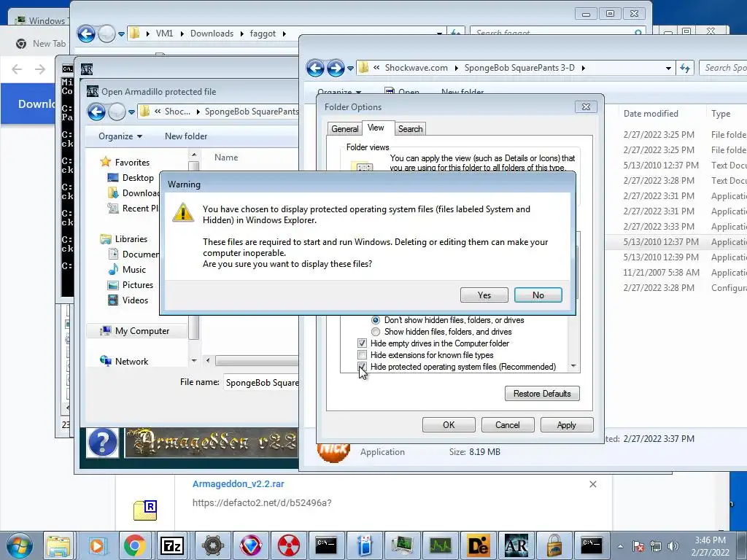The image size is (747, 560).
Task: Open address bar dropdown in SpongeBob window
Action: pyautogui.click(x=668, y=68)
